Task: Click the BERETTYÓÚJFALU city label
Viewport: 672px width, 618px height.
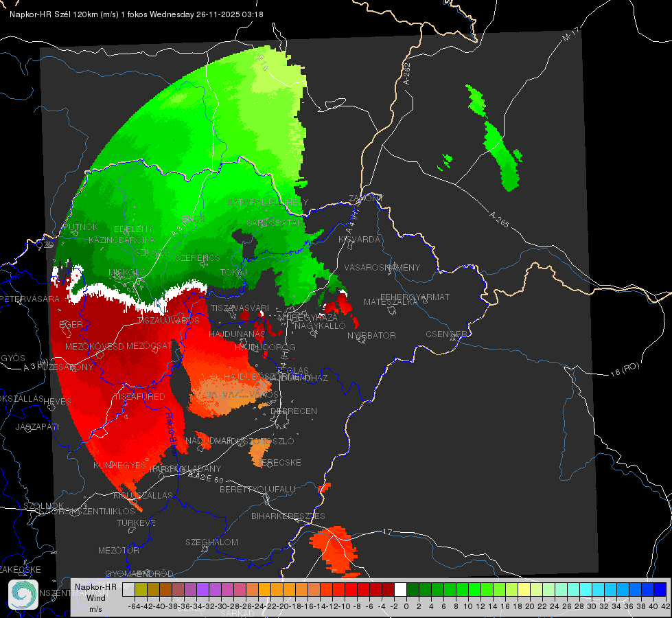Action: tap(257, 489)
